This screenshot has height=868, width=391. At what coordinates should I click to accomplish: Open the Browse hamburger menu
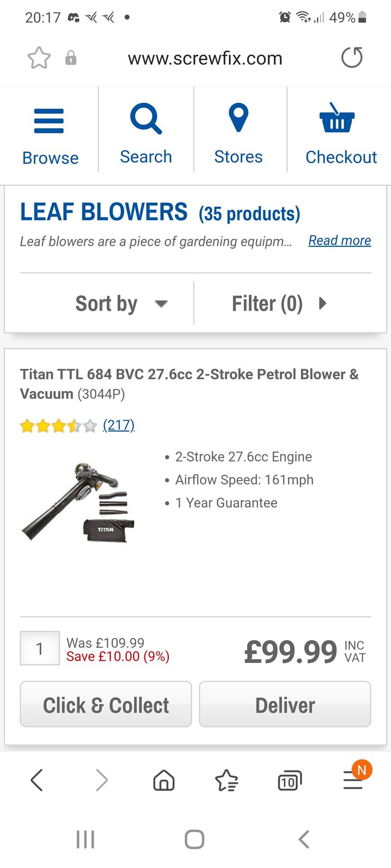pyautogui.click(x=49, y=121)
